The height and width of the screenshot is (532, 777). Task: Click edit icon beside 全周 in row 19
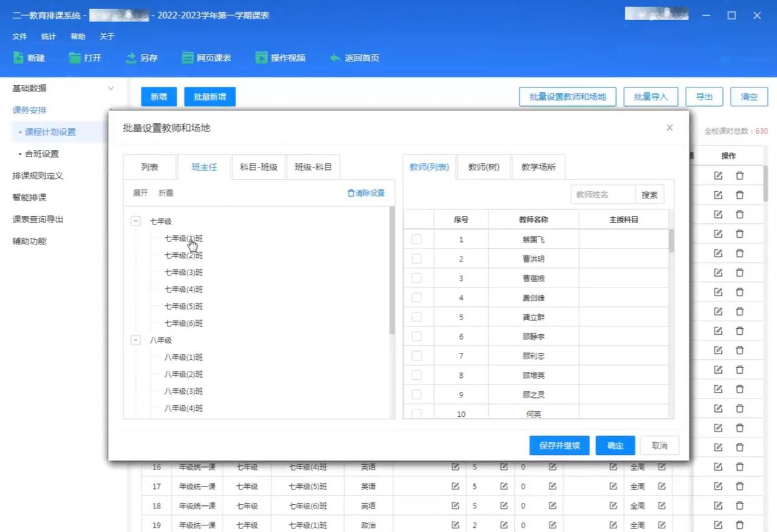tap(662, 525)
